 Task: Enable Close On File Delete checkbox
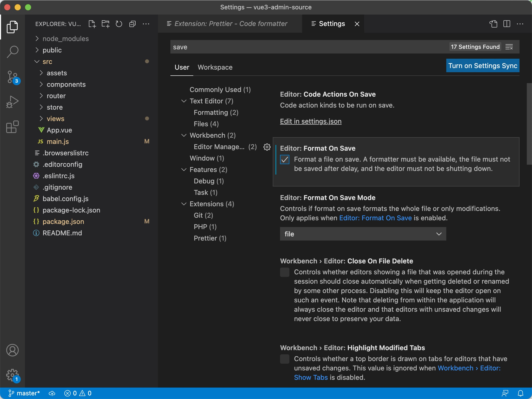point(285,272)
